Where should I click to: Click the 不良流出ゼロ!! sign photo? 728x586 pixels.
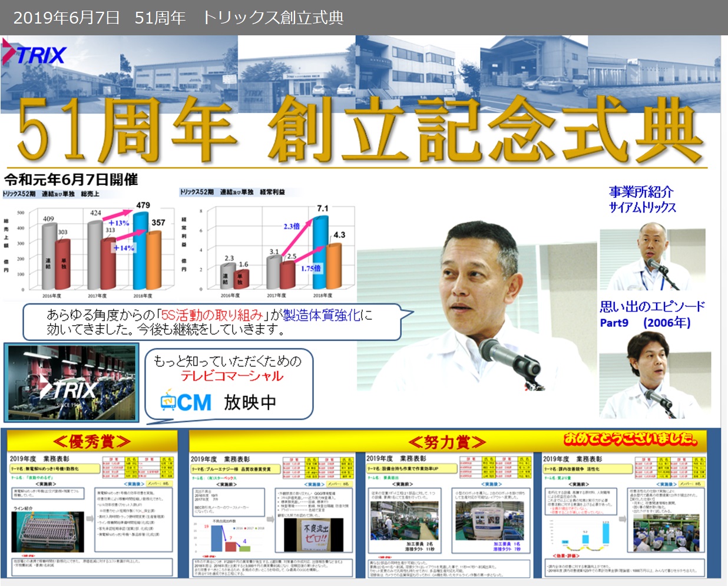tap(315, 534)
